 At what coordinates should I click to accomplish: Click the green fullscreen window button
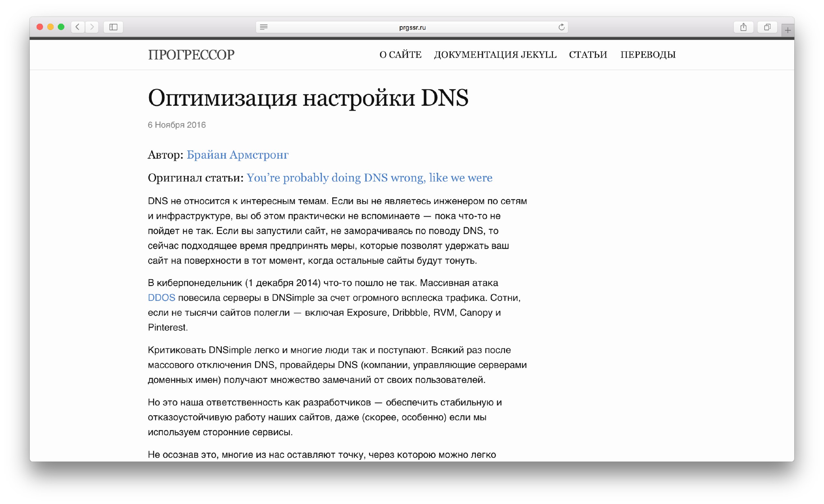click(x=61, y=27)
